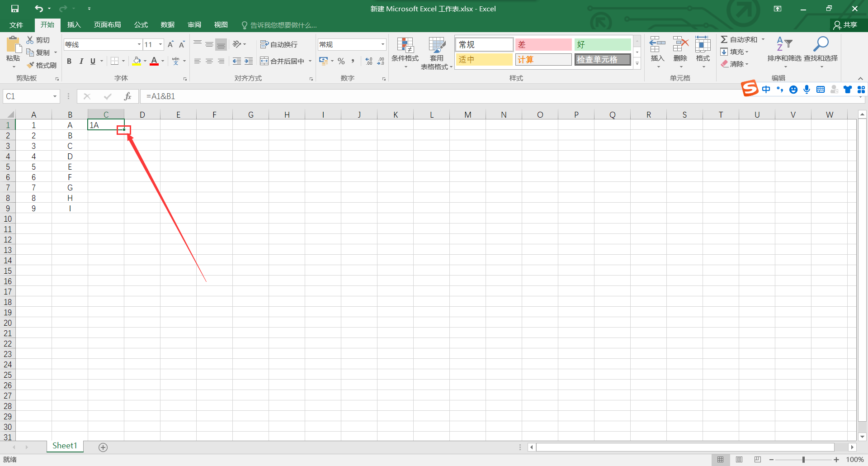Viewport: 868px width, 466px height.
Task: Click the Find and Select magnifier icon
Action: 821,44
